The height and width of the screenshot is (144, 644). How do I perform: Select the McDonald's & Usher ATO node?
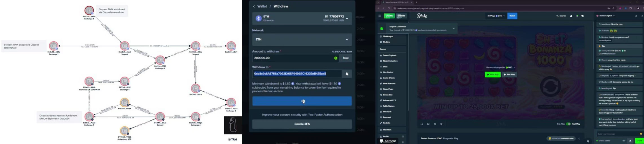(89, 81)
